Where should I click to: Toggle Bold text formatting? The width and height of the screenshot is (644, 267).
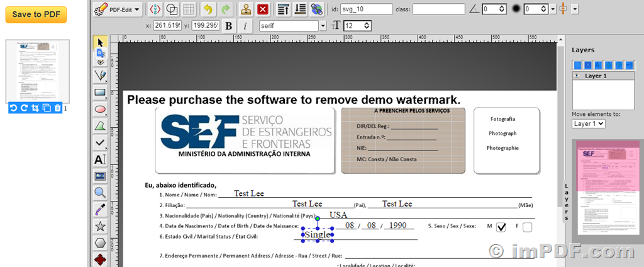[229, 26]
